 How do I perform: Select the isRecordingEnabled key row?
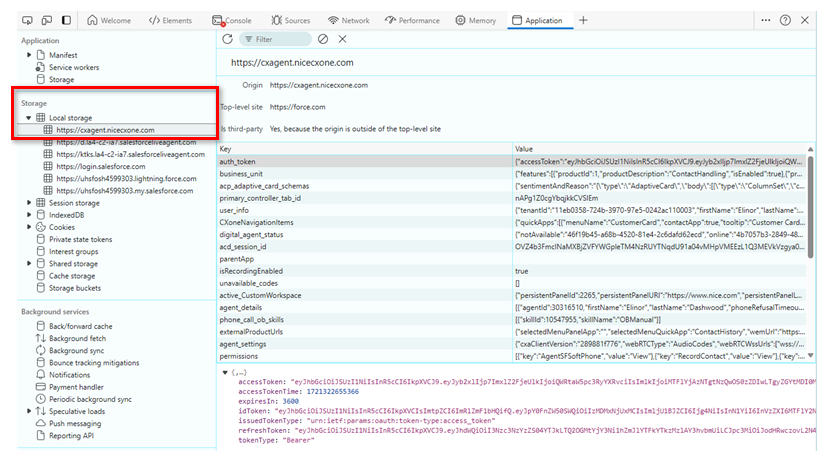(512, 271)
